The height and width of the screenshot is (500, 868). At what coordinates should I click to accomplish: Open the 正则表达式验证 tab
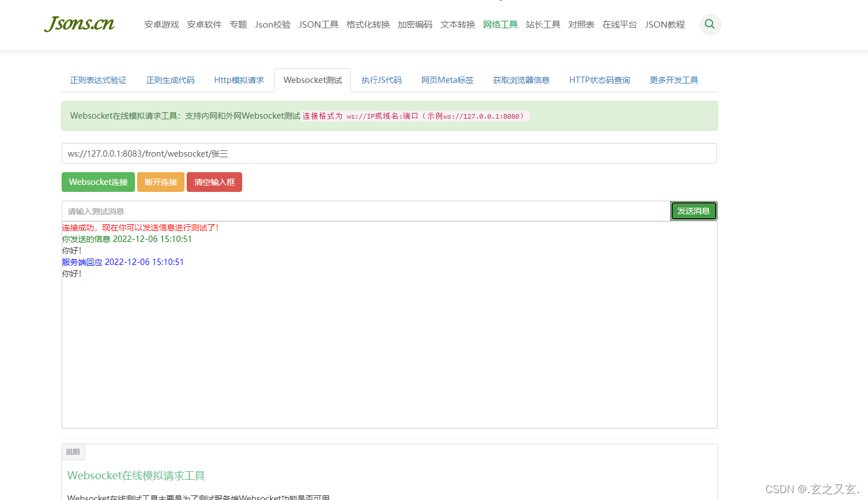tap(98, 80)
